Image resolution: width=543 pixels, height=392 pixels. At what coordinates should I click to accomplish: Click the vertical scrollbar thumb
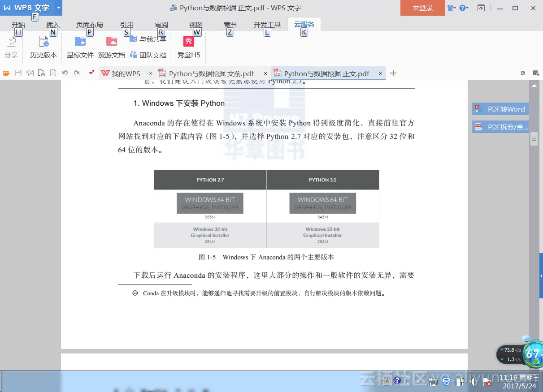[x=534, y=139]
